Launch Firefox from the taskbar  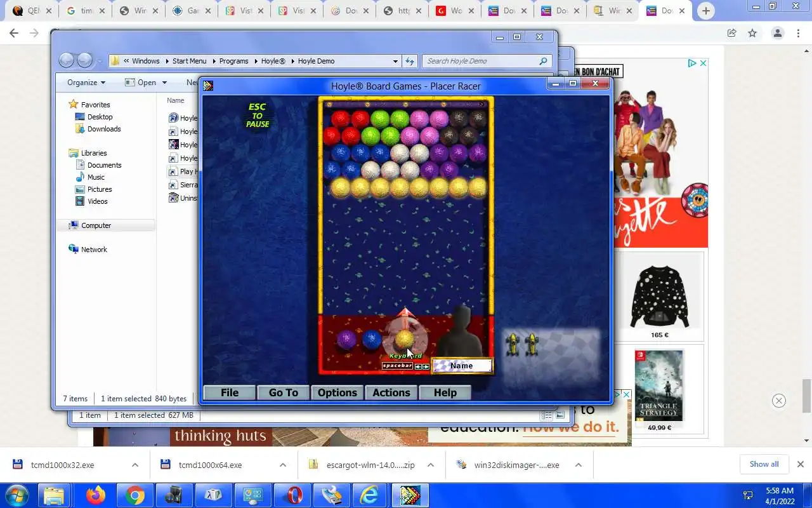[x=96, y=495]
